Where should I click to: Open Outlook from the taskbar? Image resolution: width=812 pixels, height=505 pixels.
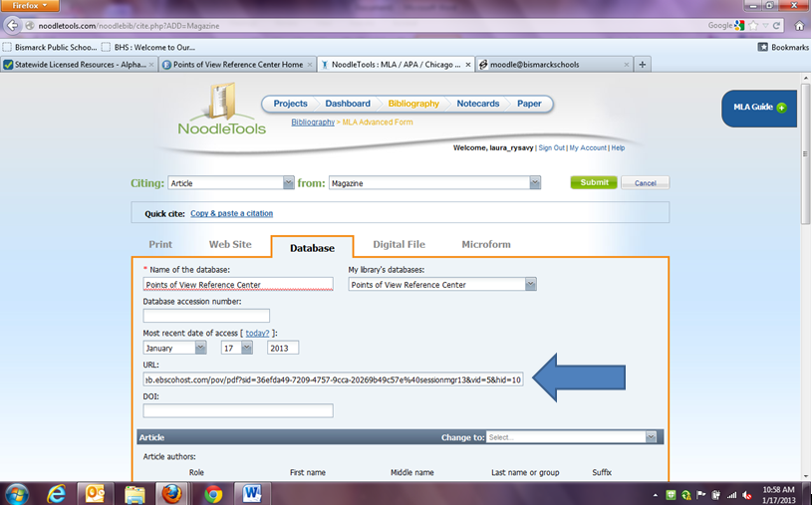point(95,494)
